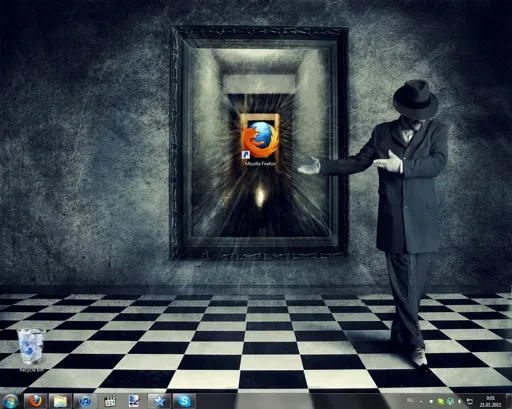
Task: Click the teal round tray icon
Action: tap(450, 402)
